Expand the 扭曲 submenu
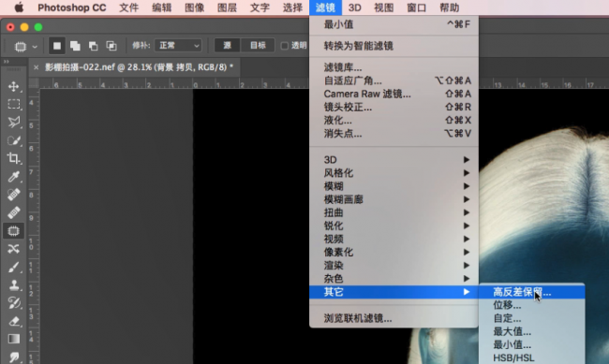The height and width of the screenshot is (364, 609). point(394,212)
